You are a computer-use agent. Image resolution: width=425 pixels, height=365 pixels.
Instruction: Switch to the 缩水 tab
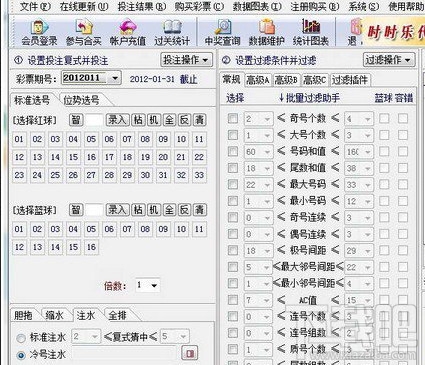[x=54, y=315]
